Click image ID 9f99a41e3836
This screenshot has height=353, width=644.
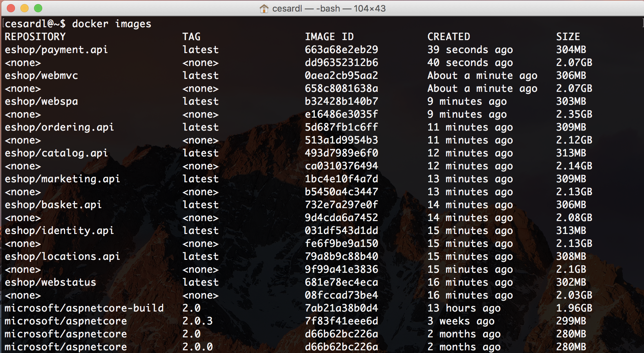point(341,269)
